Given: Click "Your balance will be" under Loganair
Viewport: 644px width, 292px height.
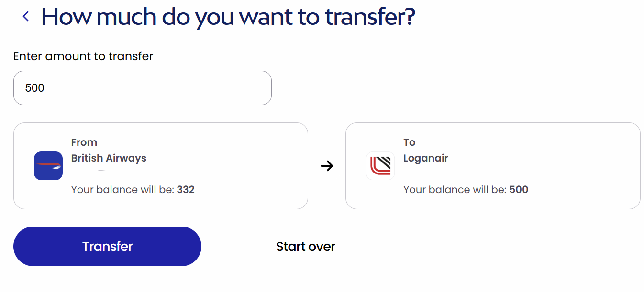Looking at the screenshot, I should 455,190.
